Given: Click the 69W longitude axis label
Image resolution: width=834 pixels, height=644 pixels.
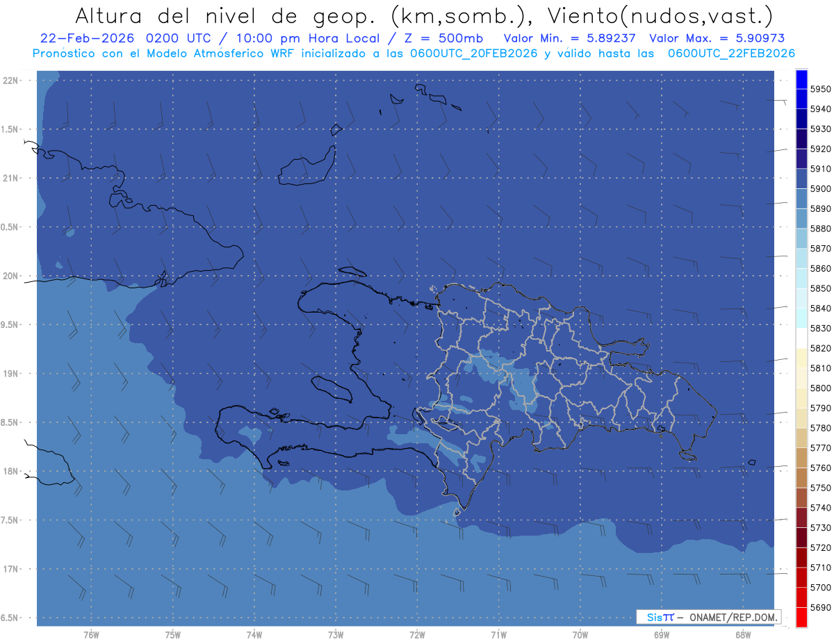Looking at the screenshot, I should coord(661,635).
